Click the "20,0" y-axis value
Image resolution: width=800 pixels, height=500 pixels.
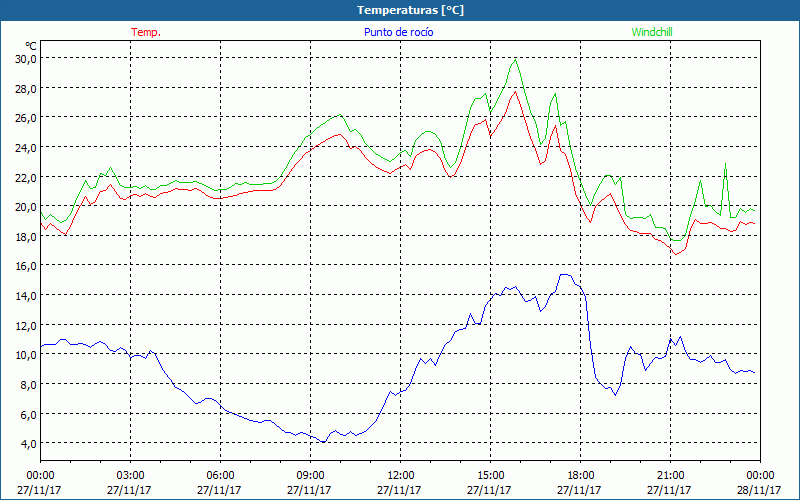pyautogui.click(x=26, y=207)
